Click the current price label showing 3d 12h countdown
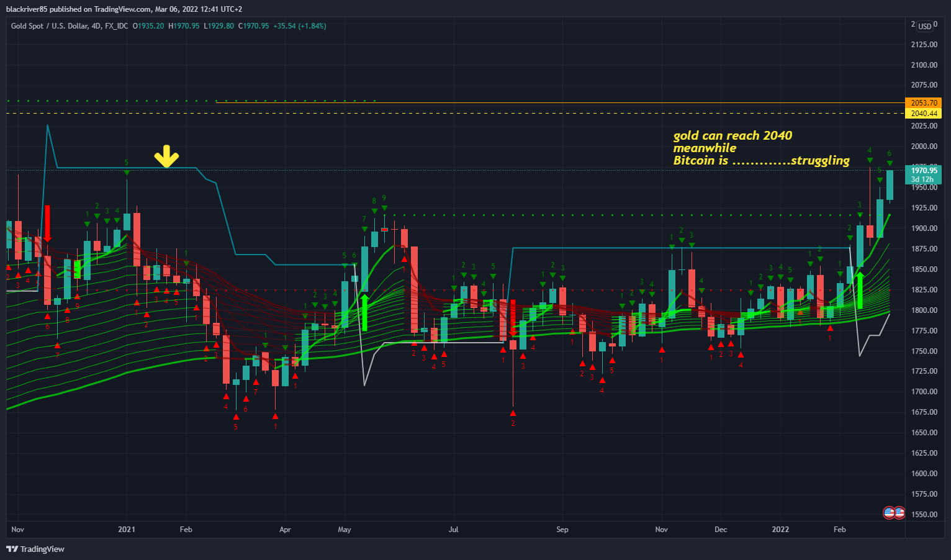Viewport: 951px width, 560px height. (924, 175)
